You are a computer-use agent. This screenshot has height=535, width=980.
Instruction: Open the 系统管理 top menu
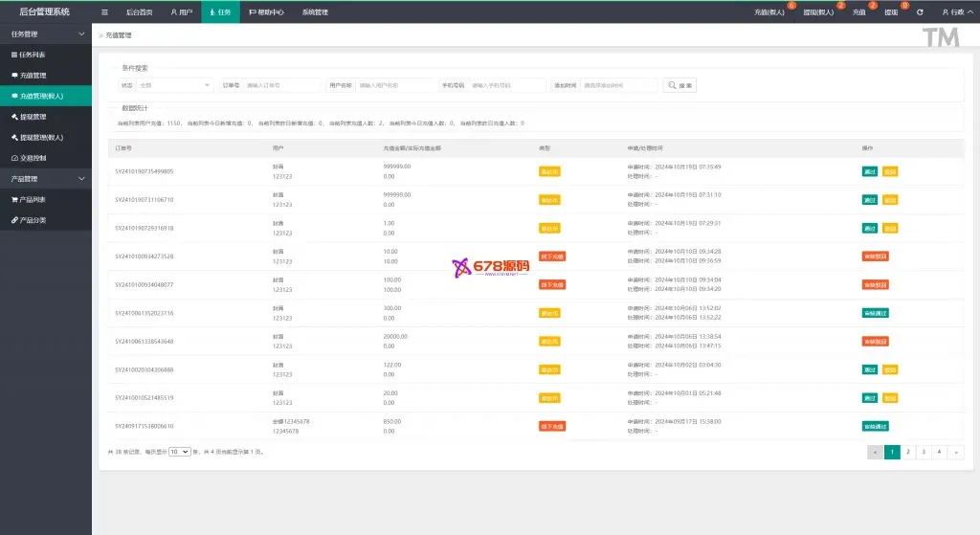pos(315,12)
